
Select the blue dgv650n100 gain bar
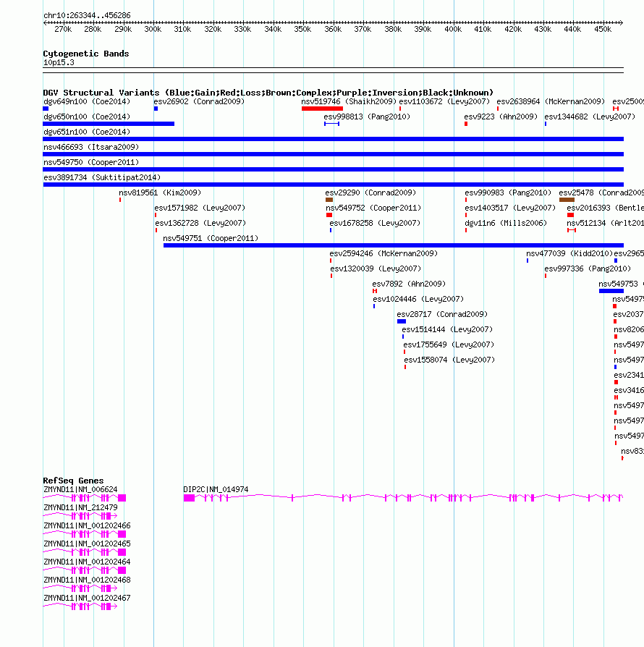[109, 124]
